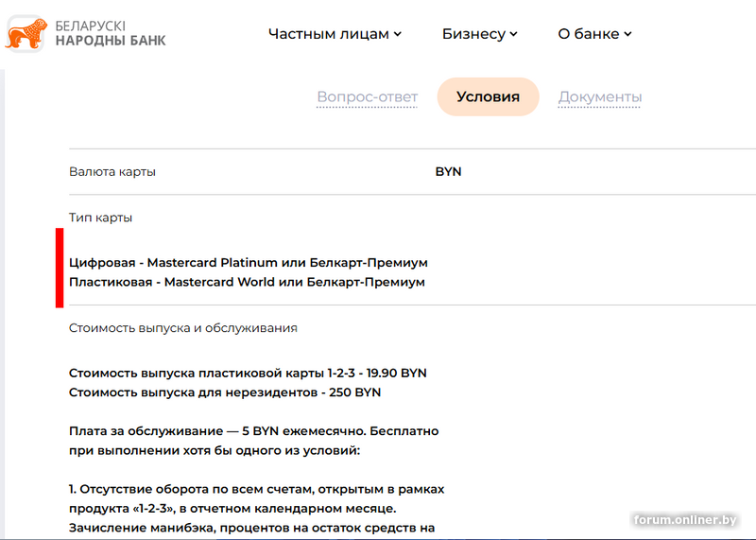Click the Пластиковая Mastercard World text line
Image resolution: width=756 pixels, height=540 pixels.
click(247, 282)
